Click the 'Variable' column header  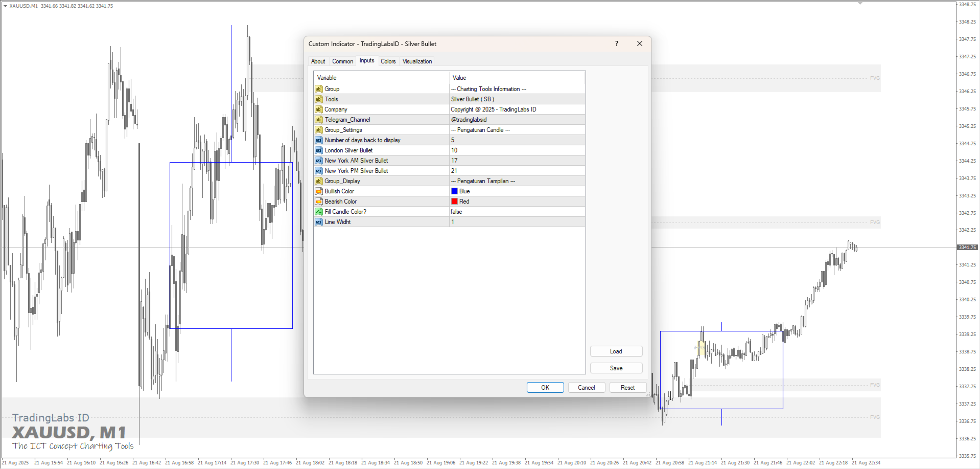381,78
